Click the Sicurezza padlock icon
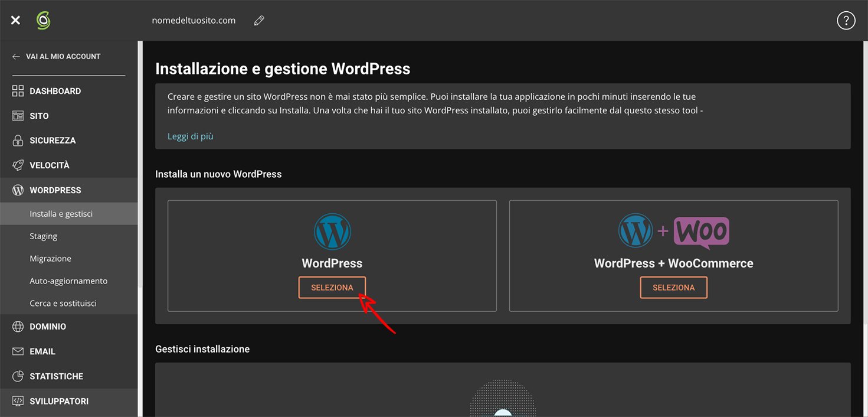The height and width of the screenshot is (417, 868). (x=18, y=141)
